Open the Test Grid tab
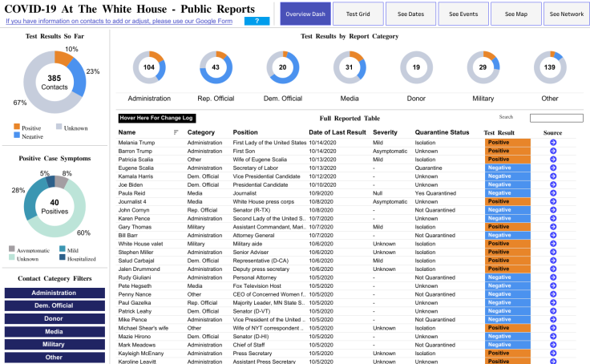 pos(357,14)
